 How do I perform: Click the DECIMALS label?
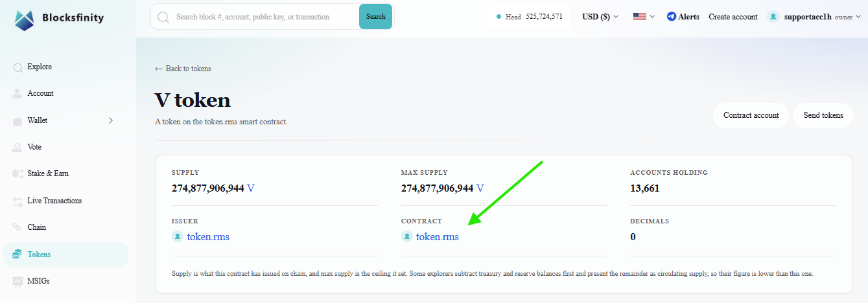click(x=650, y=221)
